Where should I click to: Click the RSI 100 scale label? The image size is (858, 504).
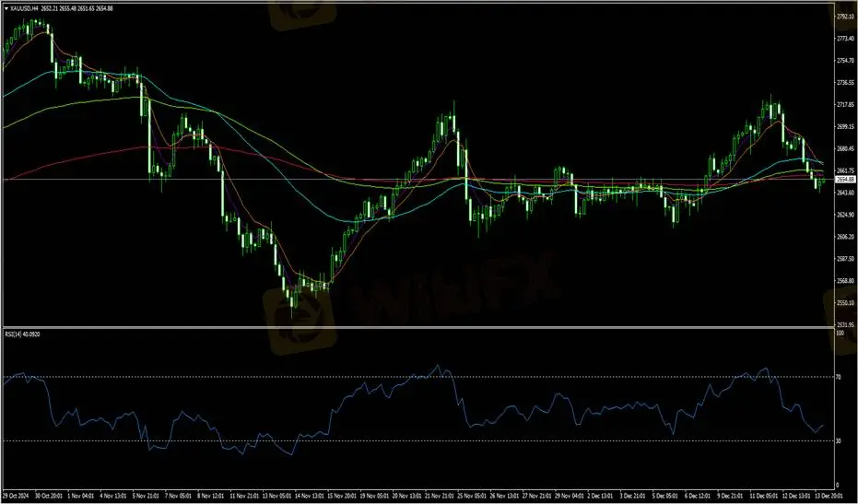[839, 334]
